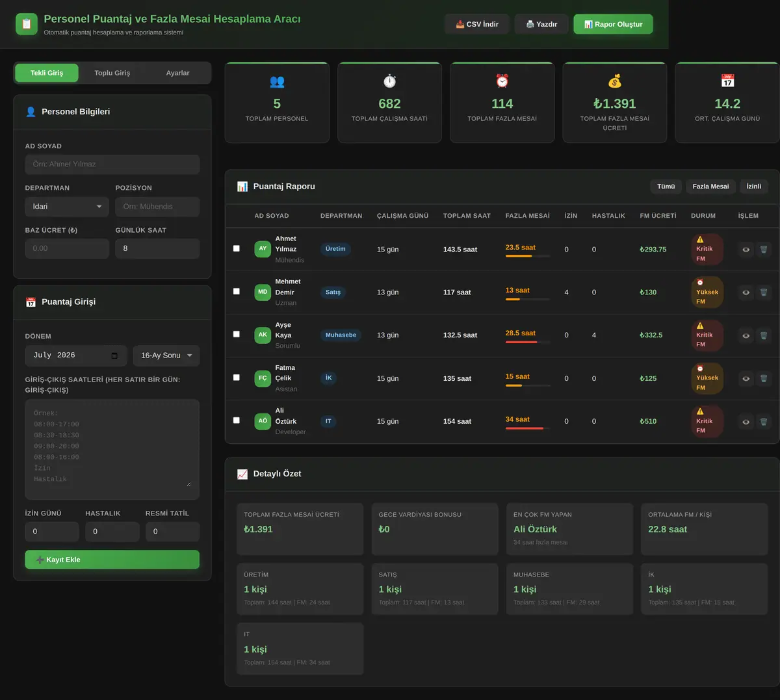Delete Ahmet Yılmaz row with trash icon
The width and height of the screenshot is (780, 700).
764,250
